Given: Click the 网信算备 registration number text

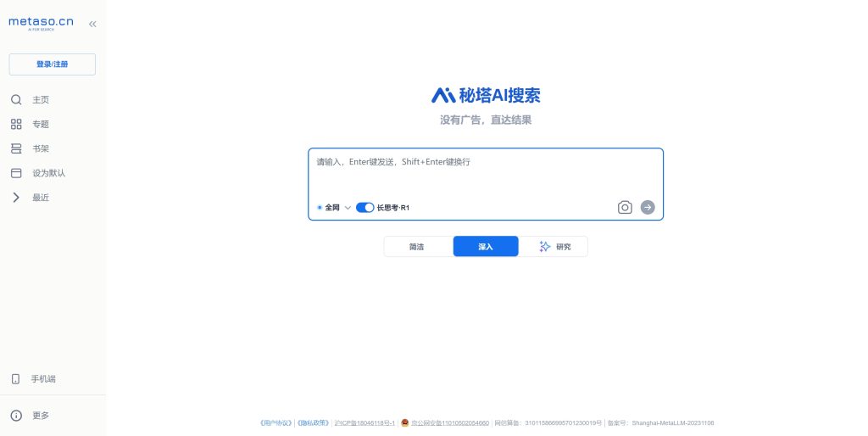Looking at the screenshot, I should point(548,423).
